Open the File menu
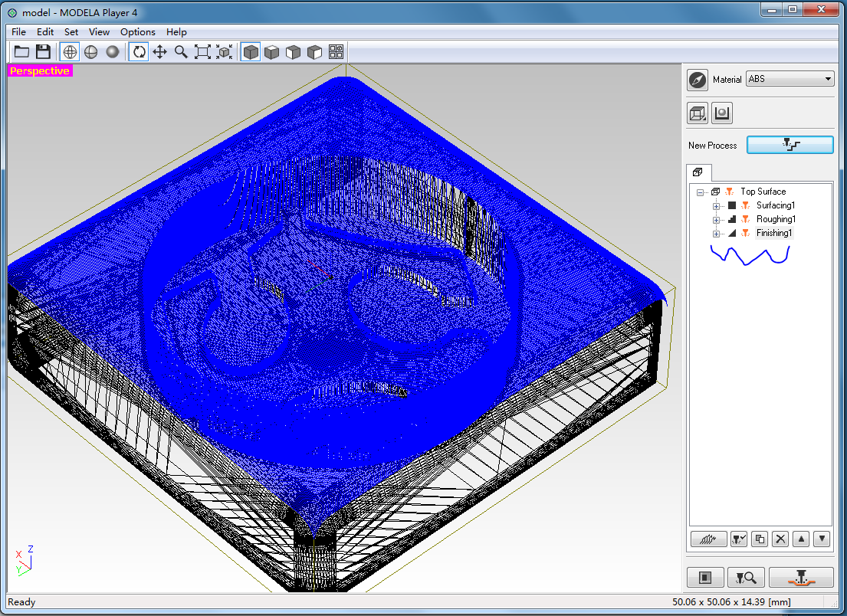The image size is (847, 616). [18, 32]
